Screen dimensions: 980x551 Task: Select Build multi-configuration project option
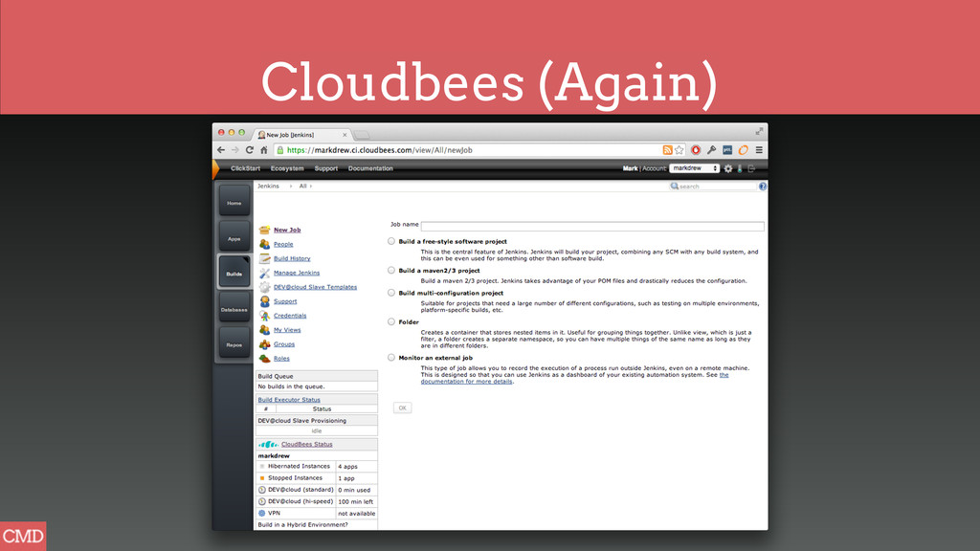pos(391,293)
